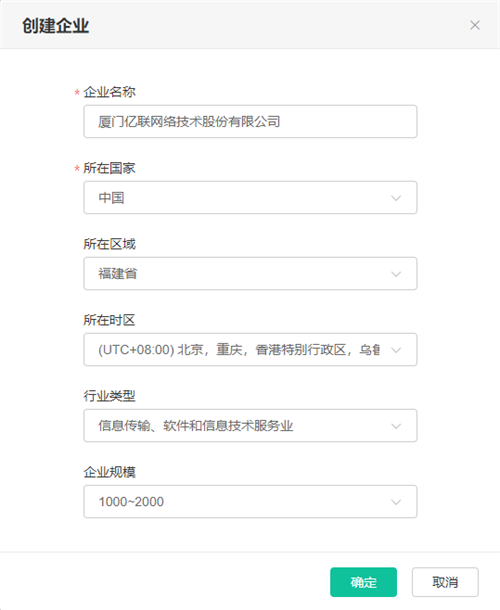Click the 企业名称 input field
The height and width of the screenshot is (610, 500).
tap(250, 121)
